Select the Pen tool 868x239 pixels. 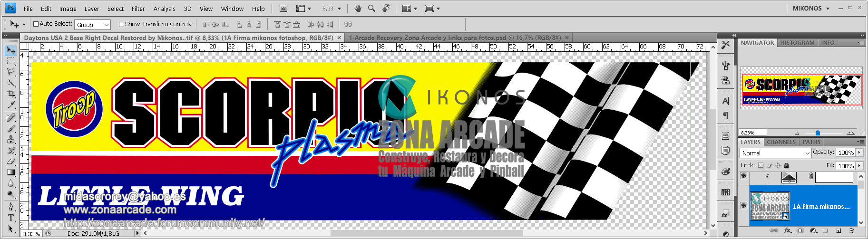pos(11,206)
